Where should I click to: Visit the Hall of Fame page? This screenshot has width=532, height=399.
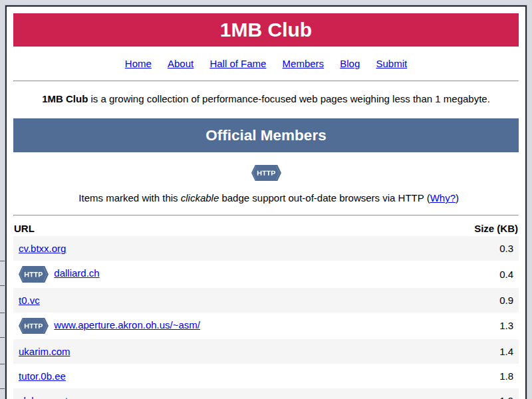237,64
